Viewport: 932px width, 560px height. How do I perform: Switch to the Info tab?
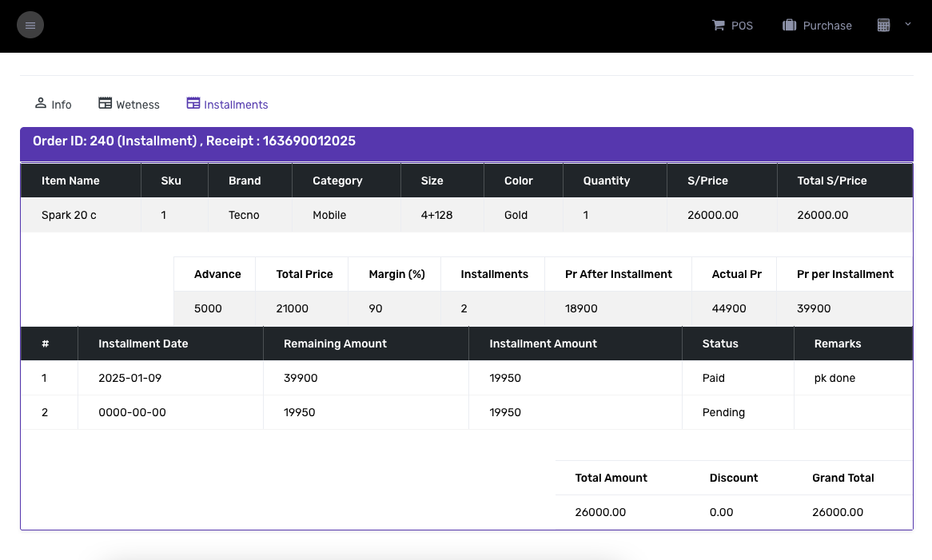coord(53,105)
